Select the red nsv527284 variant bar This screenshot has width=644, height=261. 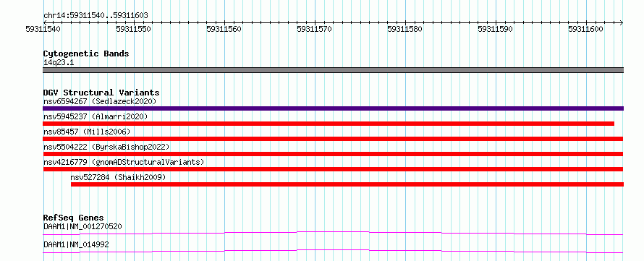coord(347,184)
